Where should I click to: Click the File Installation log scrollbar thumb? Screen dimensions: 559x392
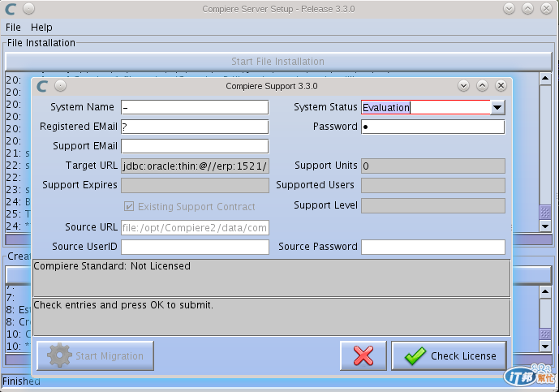click(545, 212)
